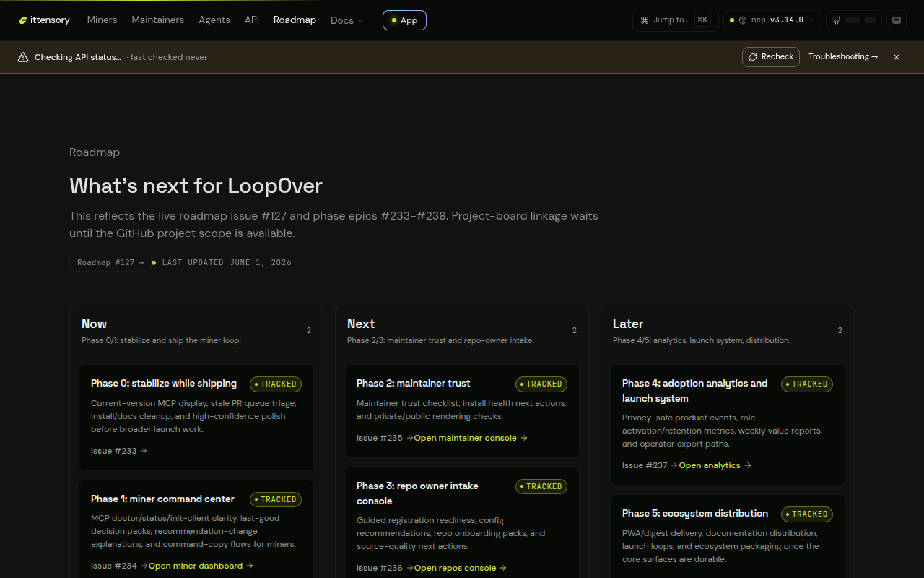Click the Recheck button

click(771, 57)
